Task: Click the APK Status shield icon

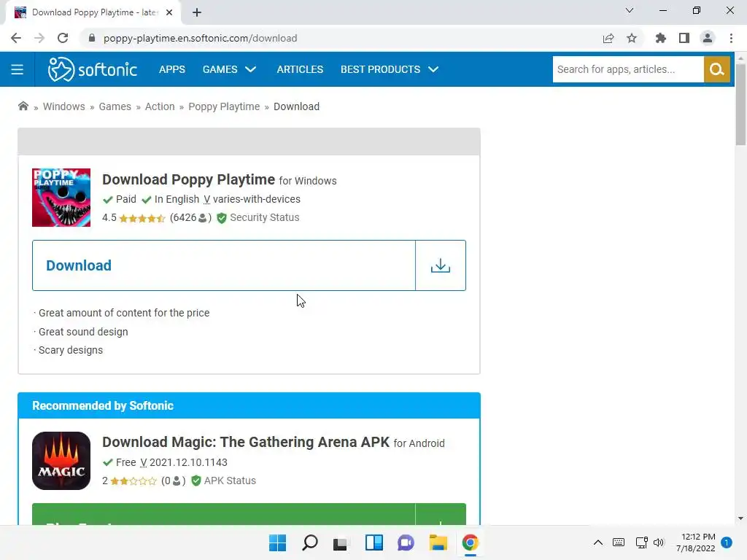Action: click(196, 481)
